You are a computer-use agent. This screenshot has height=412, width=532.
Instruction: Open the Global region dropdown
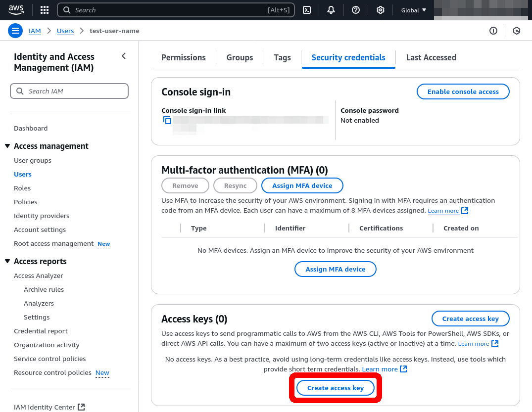(413, 10)
